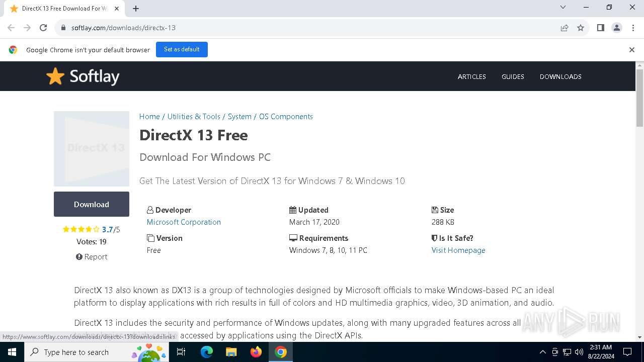Open the Windows notification center

[627, 352]
